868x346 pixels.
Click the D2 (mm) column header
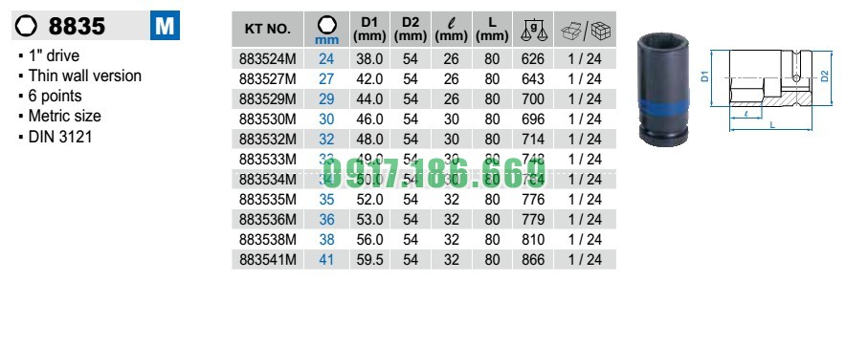pos(411,30)
